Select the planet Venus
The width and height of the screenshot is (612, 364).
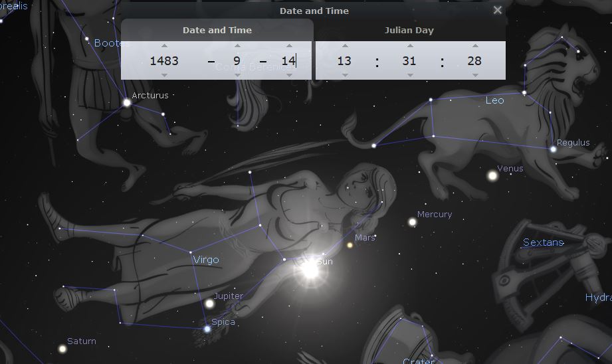click(492, 176)
